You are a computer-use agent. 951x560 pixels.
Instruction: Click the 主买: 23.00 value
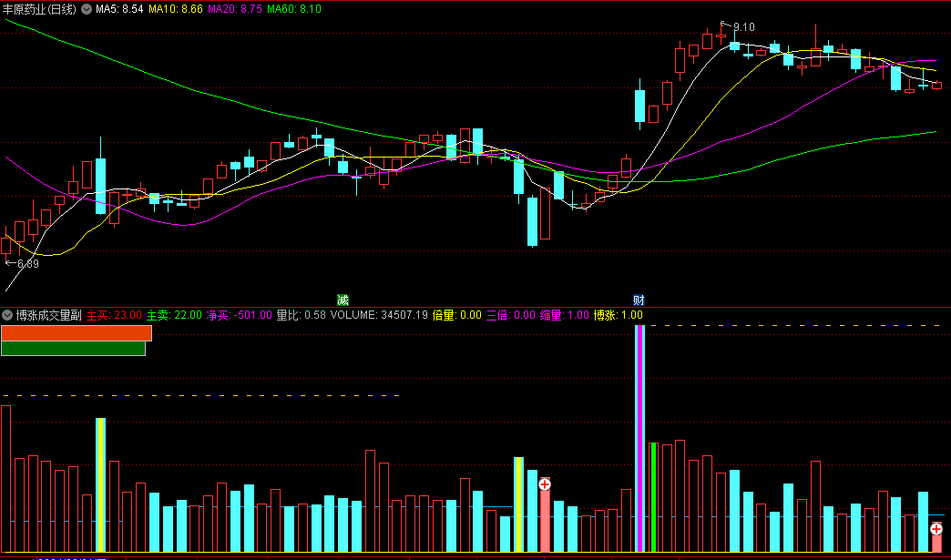(x=114, y=315)
